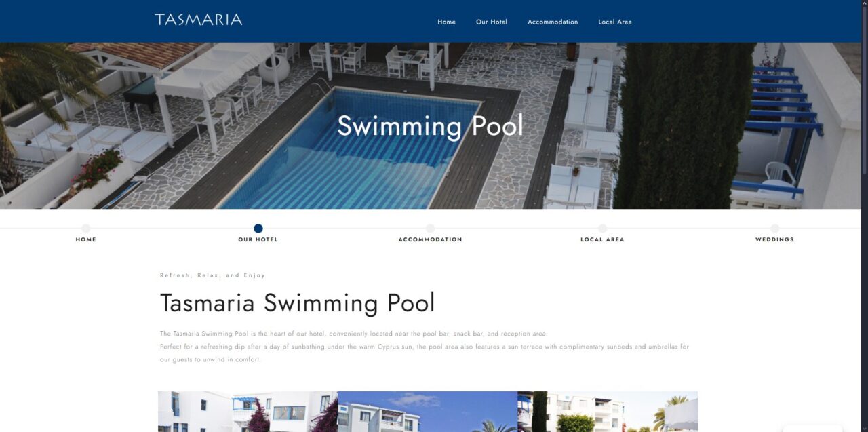This screenshot has height=432, width=868.
Task: Click the Swimming Pool hero banner image
Action: pyautogui.click(x=431, y=125)
